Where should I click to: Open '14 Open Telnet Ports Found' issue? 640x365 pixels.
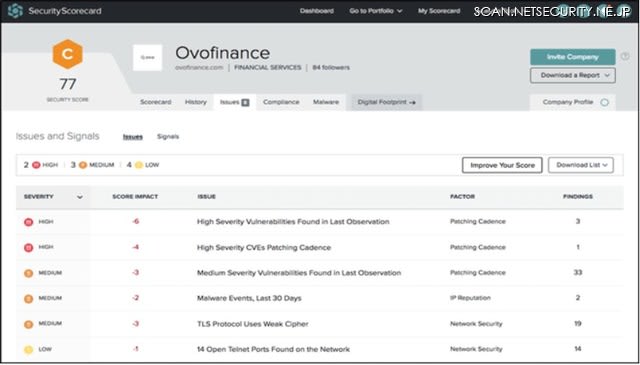[x=273, y=349]
